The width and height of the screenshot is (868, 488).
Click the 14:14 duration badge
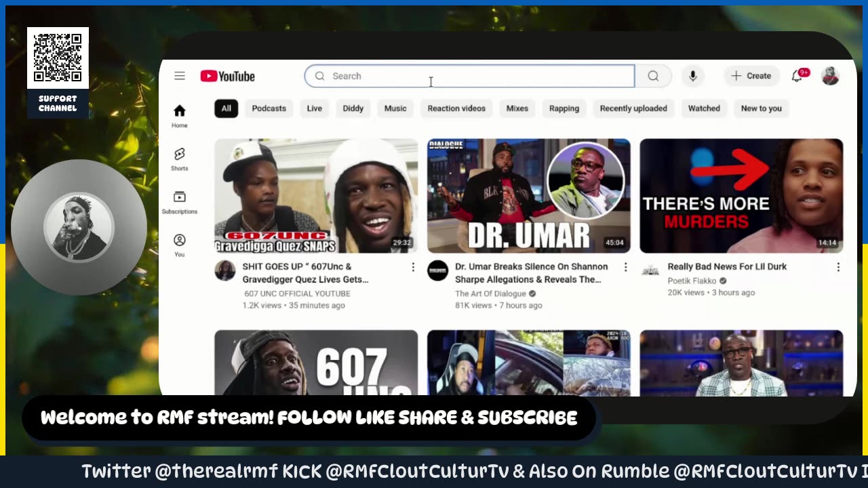[827, 243]
